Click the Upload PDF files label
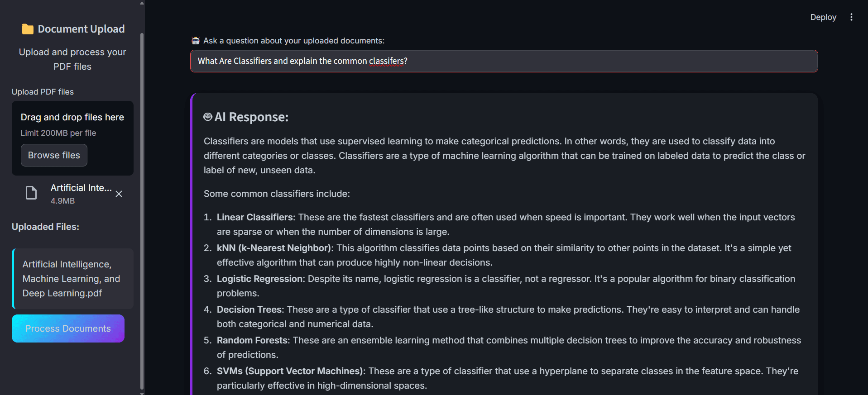The image size is (868, 395). click(x=43, y=91)
